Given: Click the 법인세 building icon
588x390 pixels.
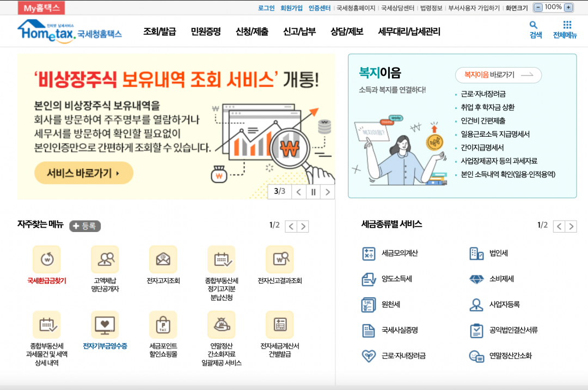Looking at the screenshot, I should click(476, 253).
